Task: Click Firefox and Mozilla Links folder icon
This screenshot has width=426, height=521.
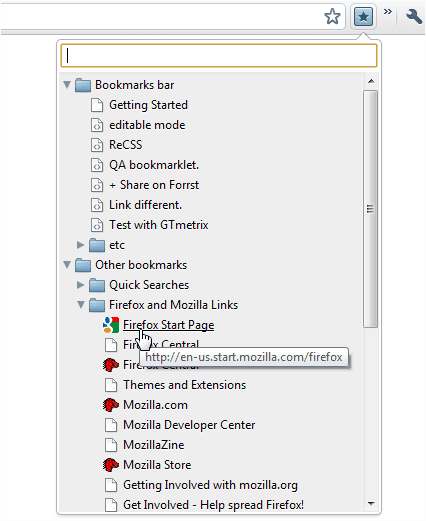Action: pos(97,305)
